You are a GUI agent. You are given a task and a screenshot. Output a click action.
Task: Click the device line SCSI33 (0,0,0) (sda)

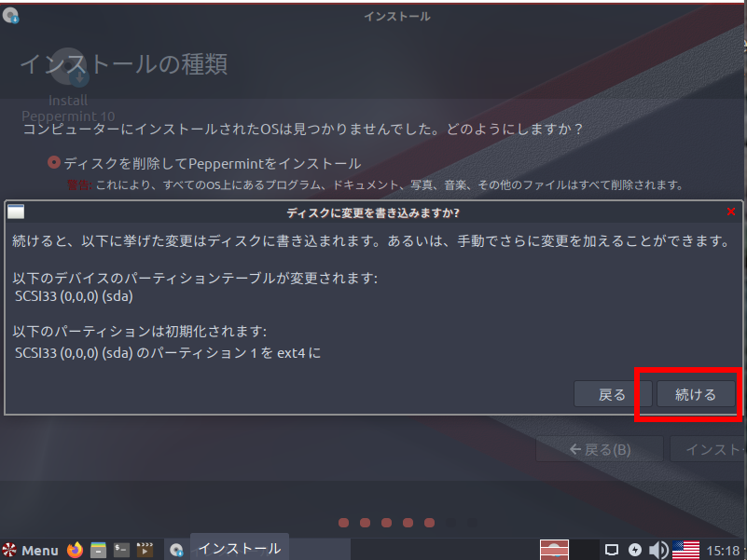click(74, 296)
